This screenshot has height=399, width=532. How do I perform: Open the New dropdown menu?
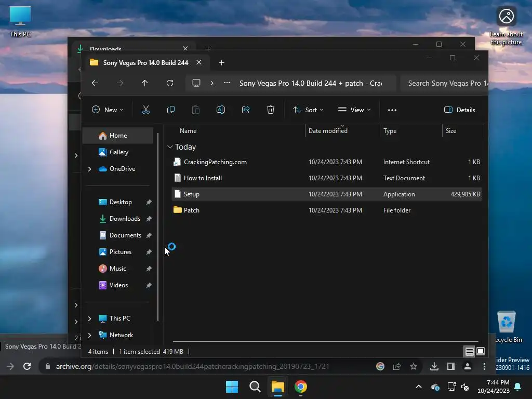pyautogui.click(x=108, y=110)
